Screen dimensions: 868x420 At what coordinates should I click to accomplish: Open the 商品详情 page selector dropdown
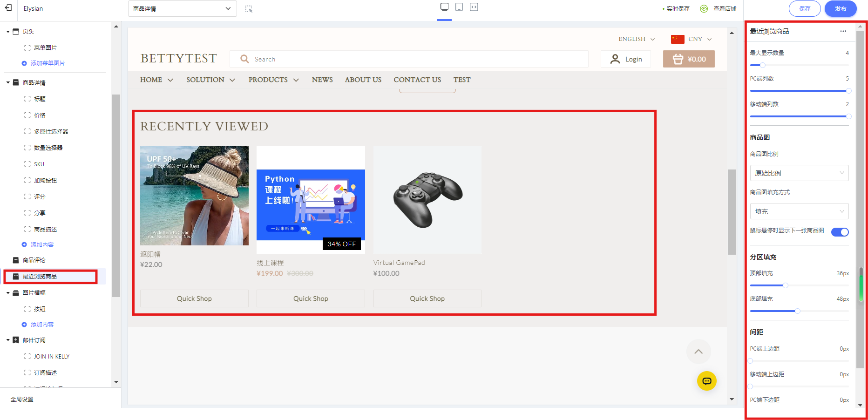(x=182, y=9)
